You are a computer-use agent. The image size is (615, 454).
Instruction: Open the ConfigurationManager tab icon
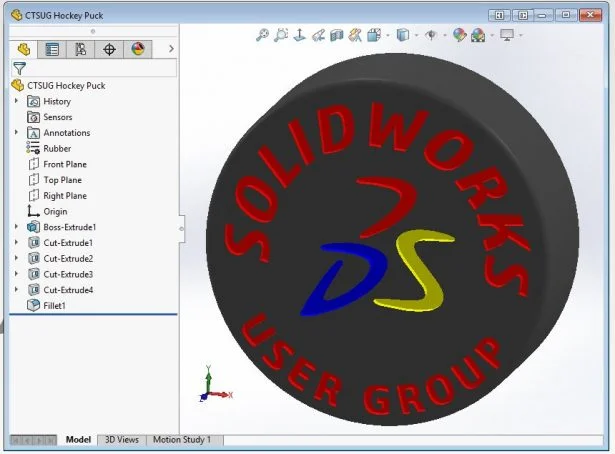coord(81,49)
